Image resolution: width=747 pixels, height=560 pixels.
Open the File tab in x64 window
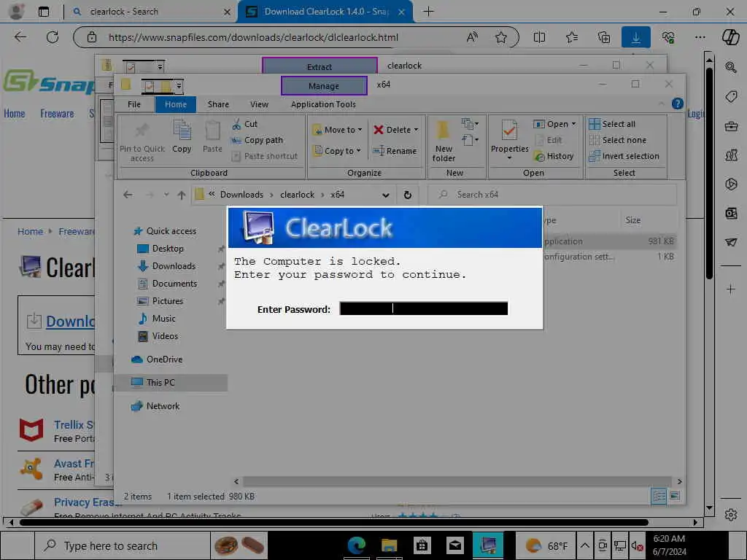tap(134, 104)
